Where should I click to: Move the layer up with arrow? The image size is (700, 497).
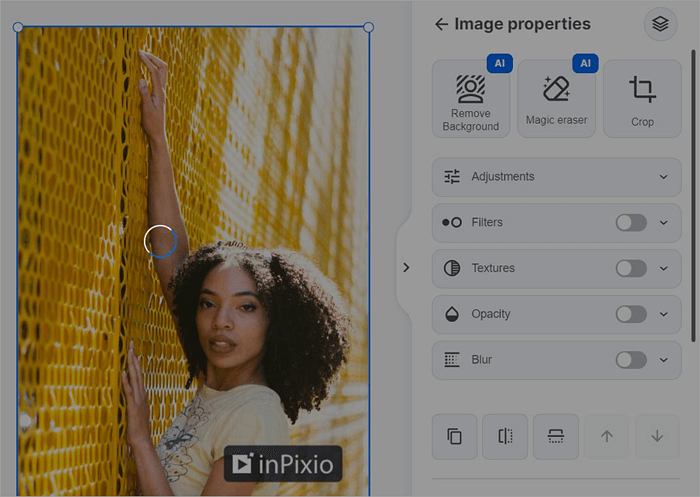tap(606, 436)
